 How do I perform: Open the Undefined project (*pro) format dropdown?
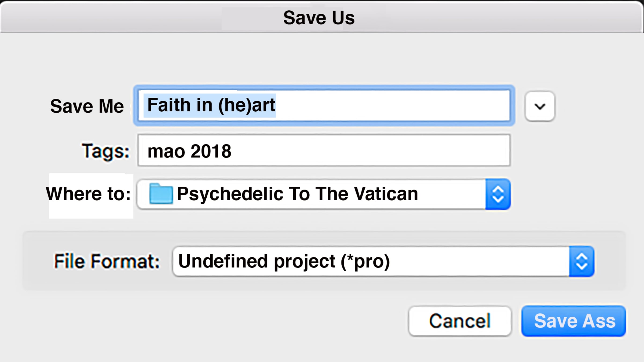[383, 261]
